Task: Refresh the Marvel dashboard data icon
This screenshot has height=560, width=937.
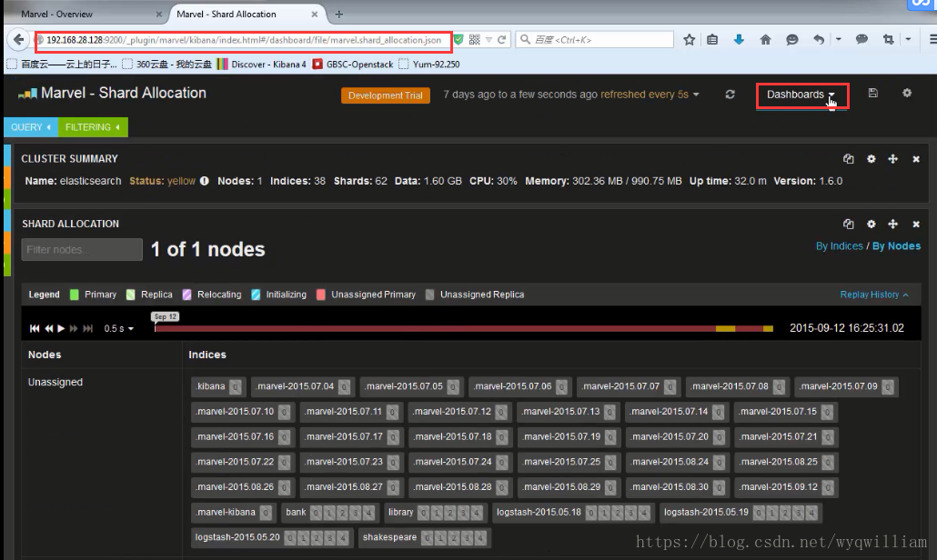Action: 730,95
